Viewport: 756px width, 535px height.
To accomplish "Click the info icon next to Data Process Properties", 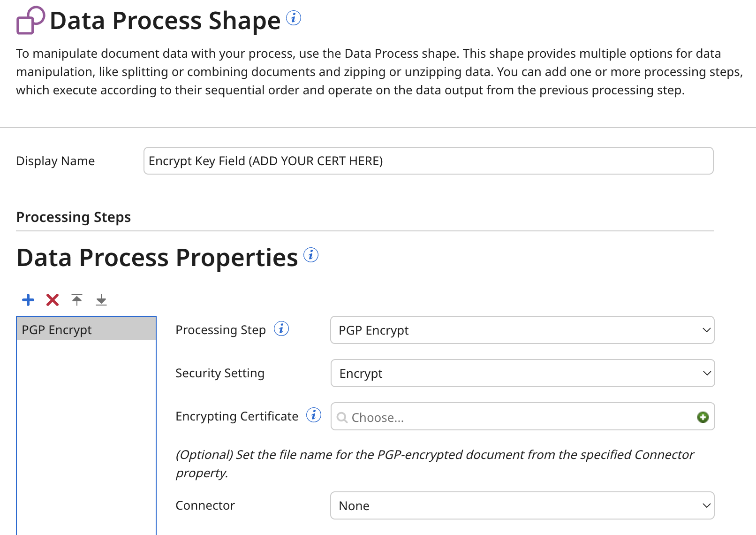I will click(311, 255).
